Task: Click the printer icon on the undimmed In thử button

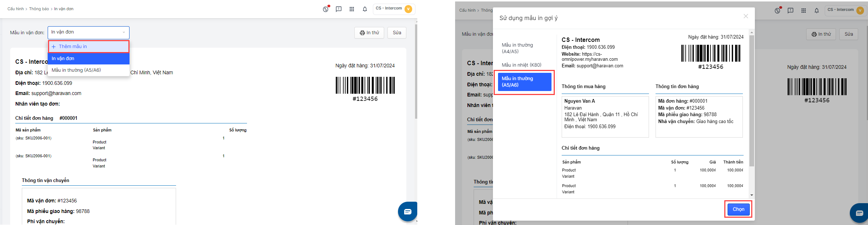Action: [x=362, y=33]
